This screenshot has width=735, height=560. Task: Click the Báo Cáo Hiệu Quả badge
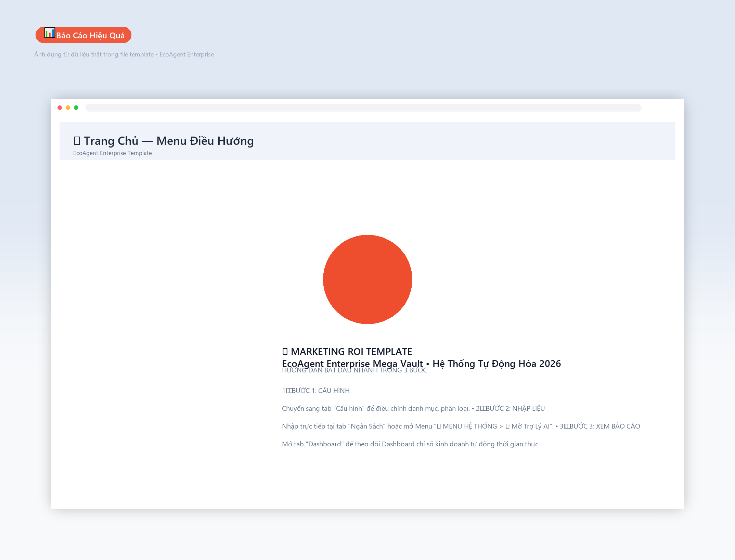pyautogui.click(x=83, y=35)
